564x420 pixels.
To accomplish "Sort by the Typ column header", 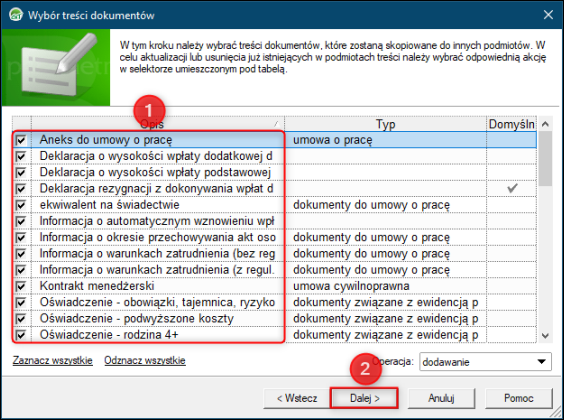I will pos(385,124).
